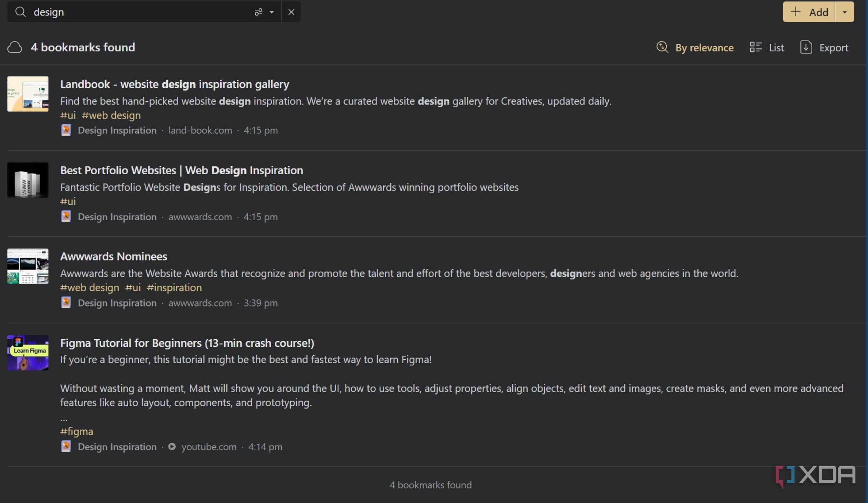Select #ui tag on Awwwards Nominees

133,288
